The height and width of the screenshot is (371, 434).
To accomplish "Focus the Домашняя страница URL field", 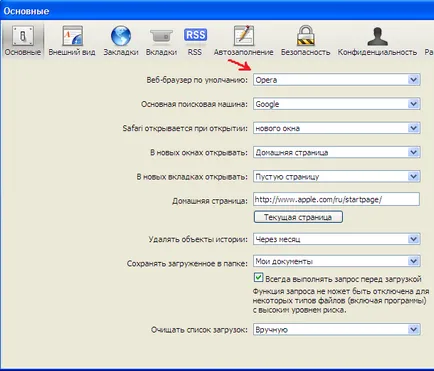I will [x=336, y=199].
